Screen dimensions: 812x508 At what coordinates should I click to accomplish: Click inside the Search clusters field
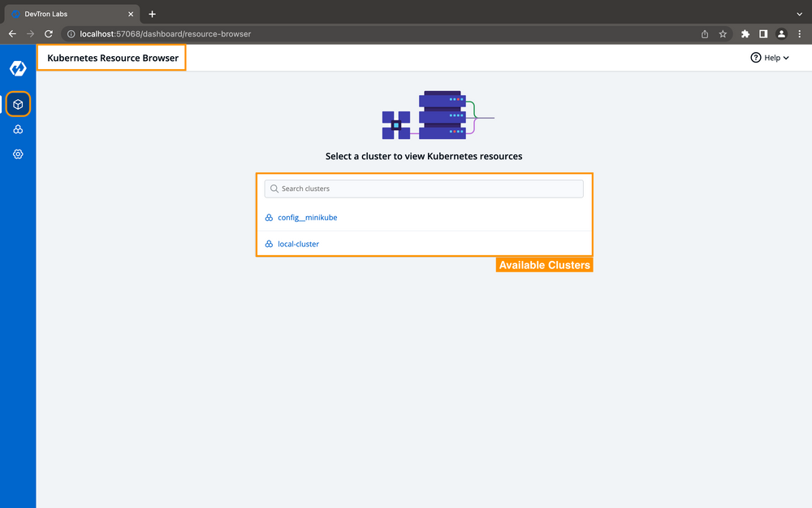(422, 188)
